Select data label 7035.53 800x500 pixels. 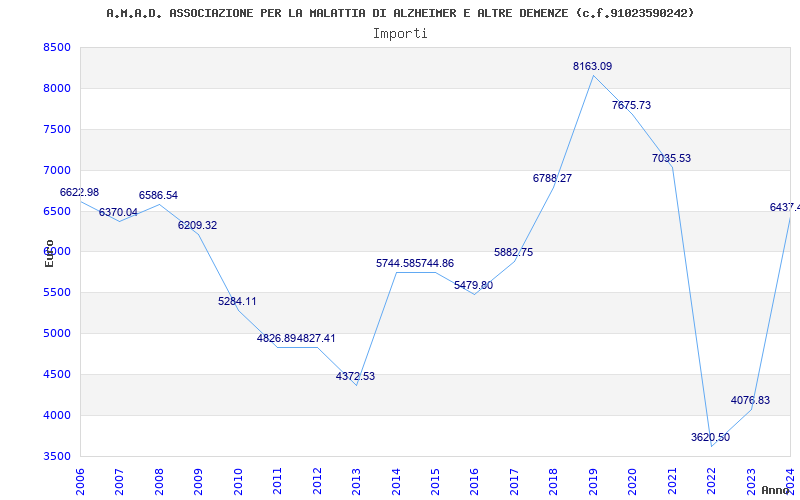pyautogui.click(x=671, y=158)
